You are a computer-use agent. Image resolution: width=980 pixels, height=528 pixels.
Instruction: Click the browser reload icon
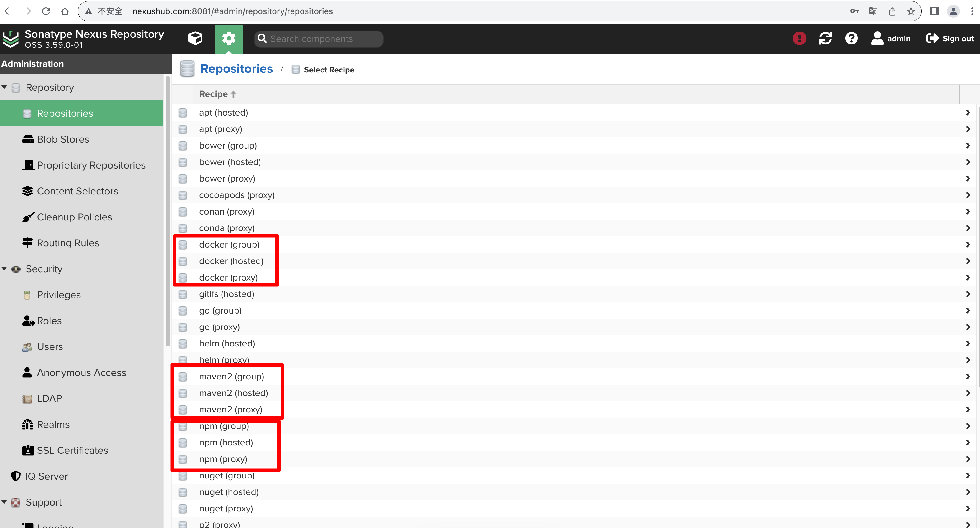point(46,11)
